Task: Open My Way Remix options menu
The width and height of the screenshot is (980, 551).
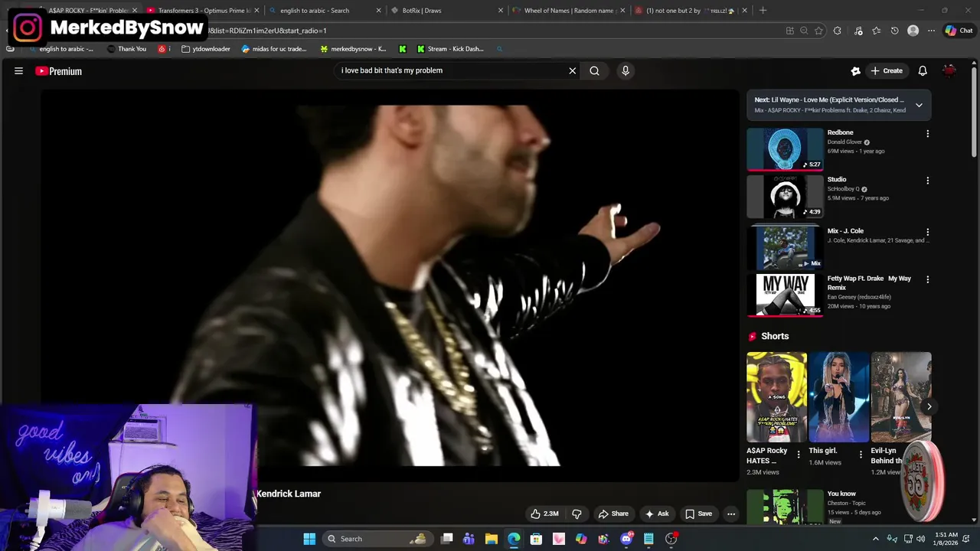Action: 927,279
